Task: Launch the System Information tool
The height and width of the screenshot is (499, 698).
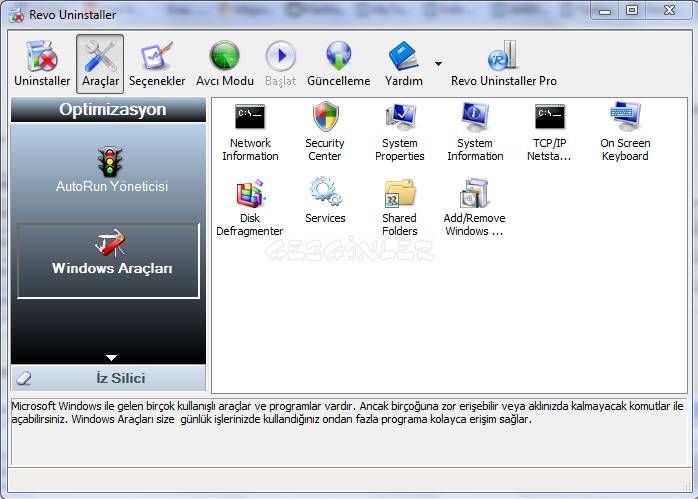Action: coord(475,132)
